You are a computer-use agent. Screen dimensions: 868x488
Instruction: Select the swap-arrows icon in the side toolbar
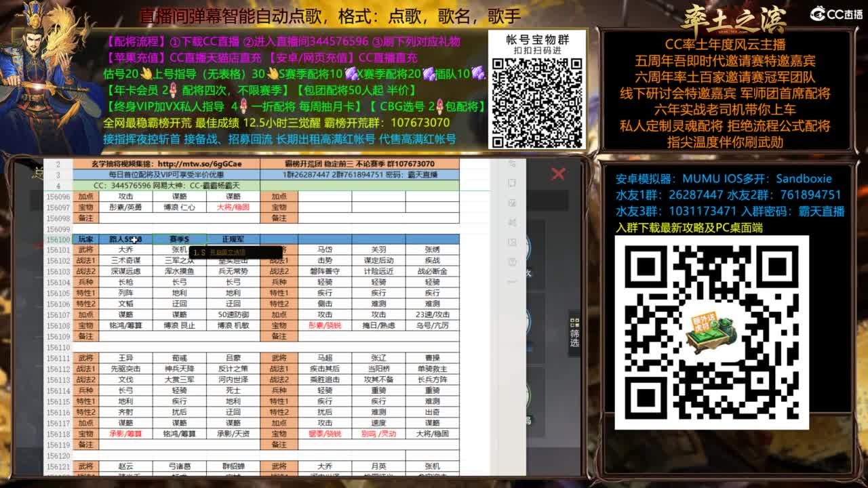tap(513, 220)
